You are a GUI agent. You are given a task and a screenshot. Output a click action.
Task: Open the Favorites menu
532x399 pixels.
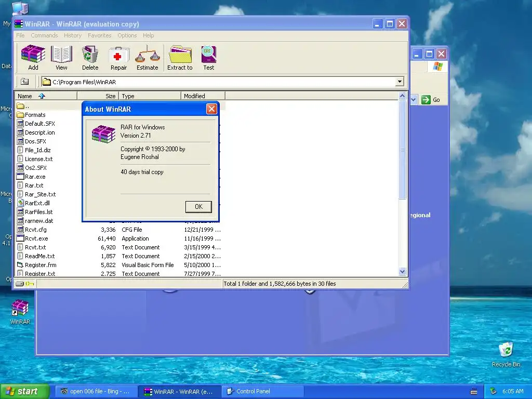99,35
